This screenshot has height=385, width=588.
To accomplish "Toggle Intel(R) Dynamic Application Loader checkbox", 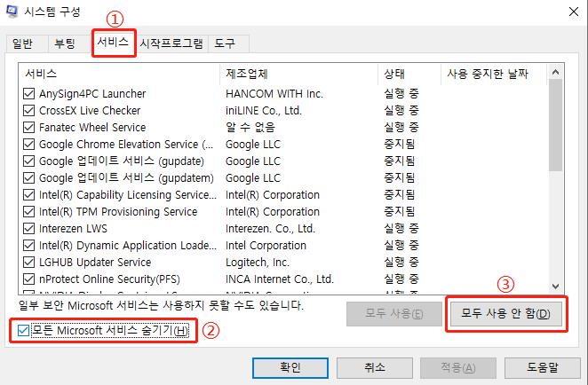I will [29, 246].
